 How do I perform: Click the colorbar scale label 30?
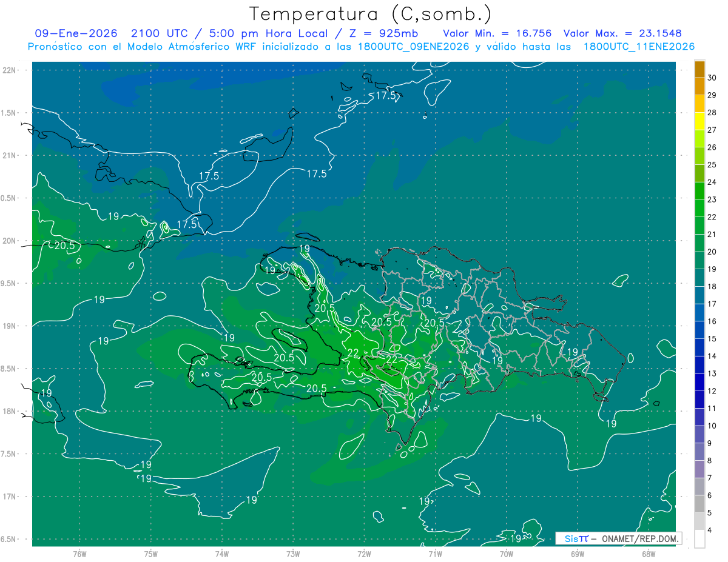point(712,78)
